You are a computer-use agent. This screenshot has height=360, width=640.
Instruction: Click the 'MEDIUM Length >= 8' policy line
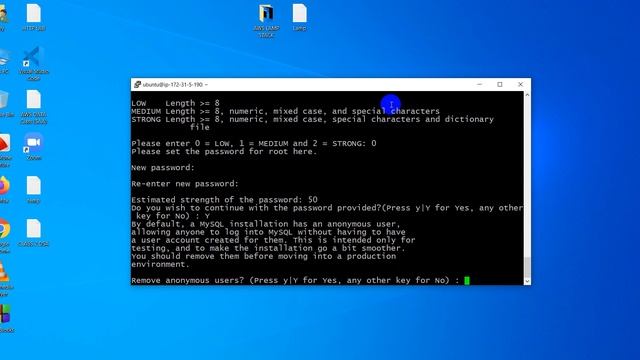click(285, 111)
